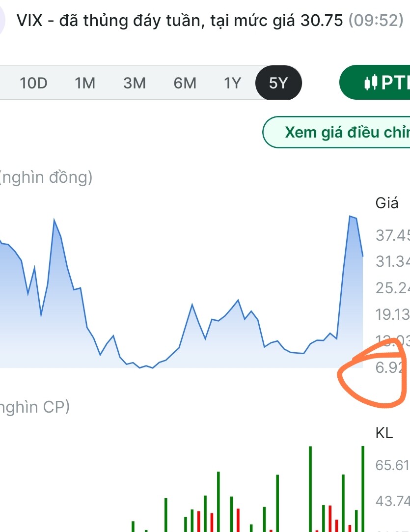
Task: Click the KL volume axis label
Action: point(384,433)
